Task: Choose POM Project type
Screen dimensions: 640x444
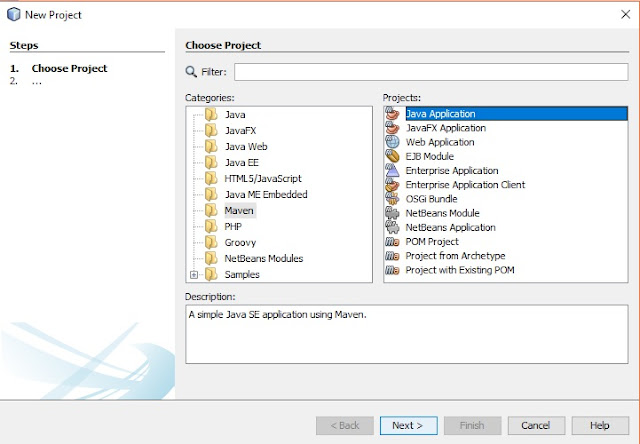Action: pyautogui.click(x=432, y=242)
